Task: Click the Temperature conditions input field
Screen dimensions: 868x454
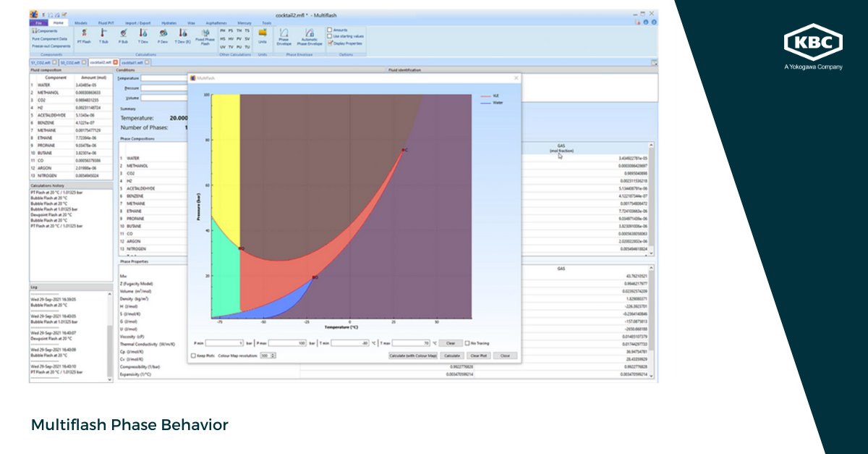Action: click(x=164, y=78)
